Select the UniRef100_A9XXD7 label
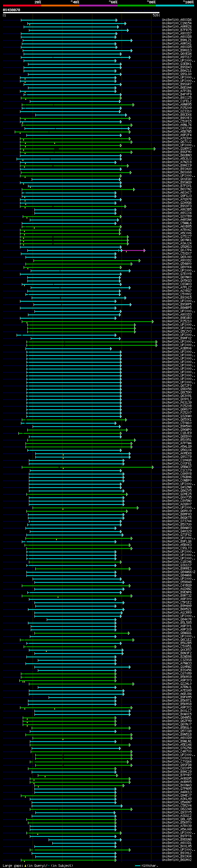The image size is (197, 868). (177, 33)
